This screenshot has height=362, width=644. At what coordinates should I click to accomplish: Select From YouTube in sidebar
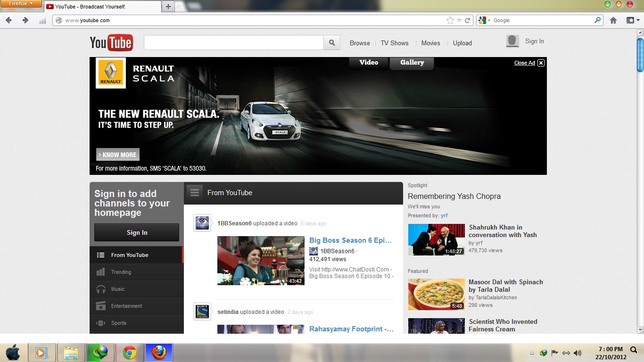pyautogui.click(x=136, y=255)
